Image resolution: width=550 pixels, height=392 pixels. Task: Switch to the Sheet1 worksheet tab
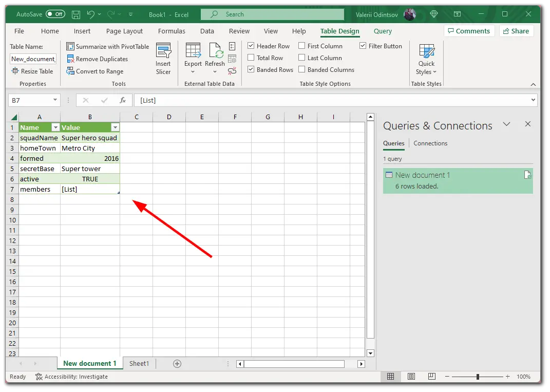click(x=139, y=364)
